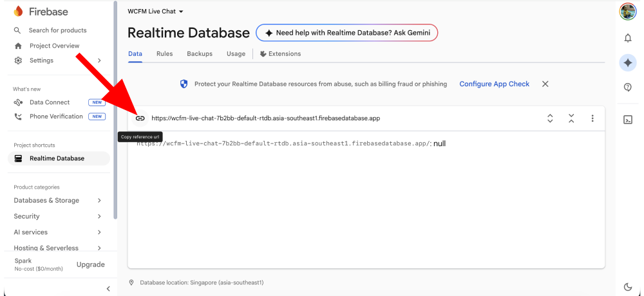This screenshot has width=644, height=296.
Task: Collapse all database nodes
Action: pyautogui.click(x=571, y=118)
